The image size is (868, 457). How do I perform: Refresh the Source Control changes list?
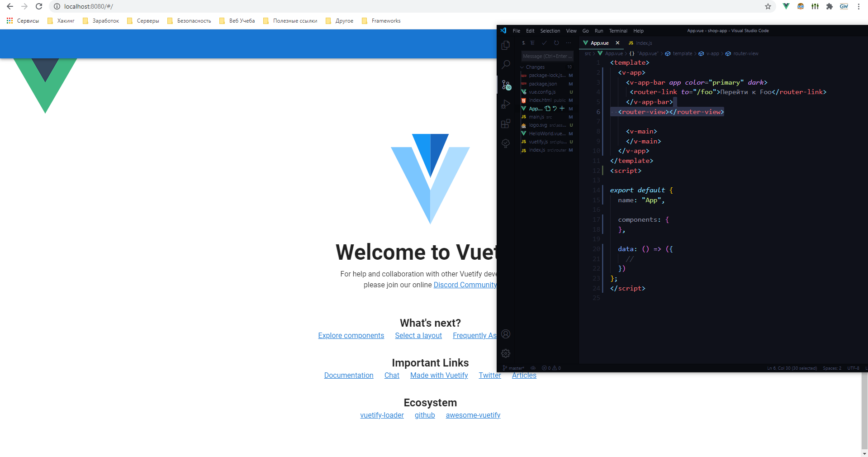tap(556, 43)
